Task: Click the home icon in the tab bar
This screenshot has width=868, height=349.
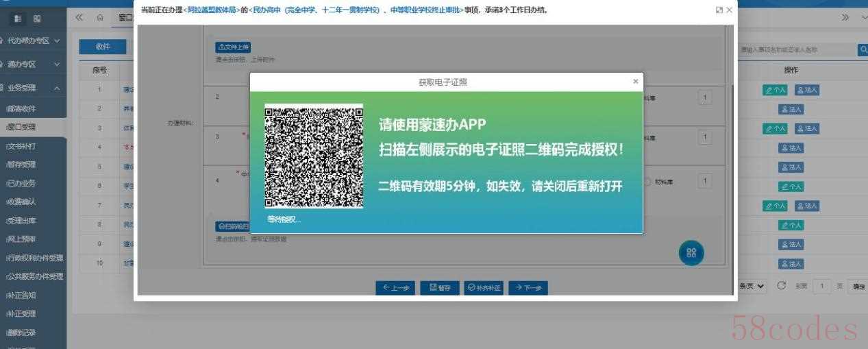Action: tap(100, 17)
